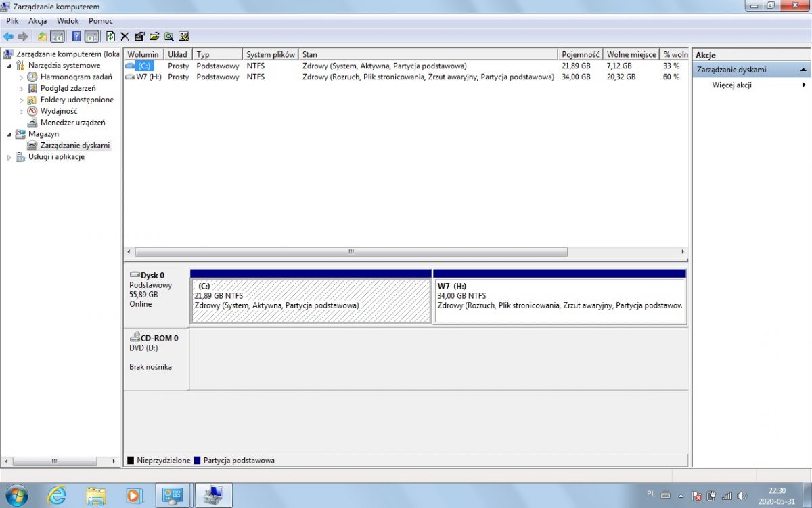Image resolution: width=812 pixels, height=508 pixels.
Task: Select the CD-ROM 0 drive label
Action: [156, 360]
